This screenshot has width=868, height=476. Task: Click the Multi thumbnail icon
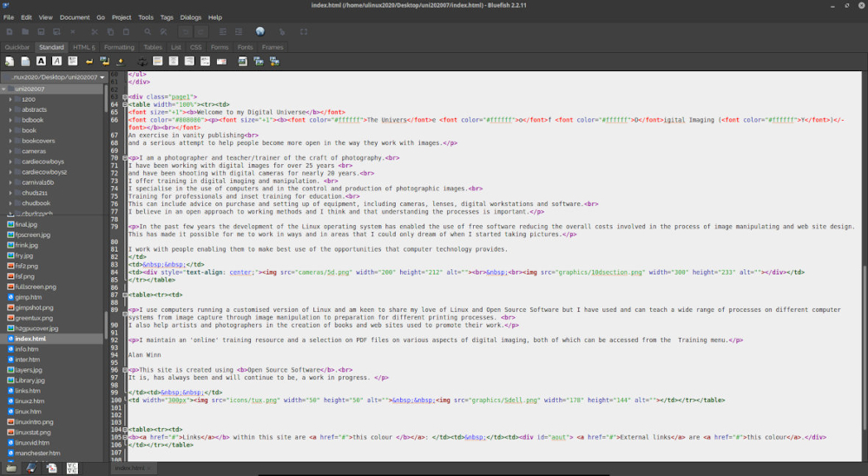[x=274, y=61]
